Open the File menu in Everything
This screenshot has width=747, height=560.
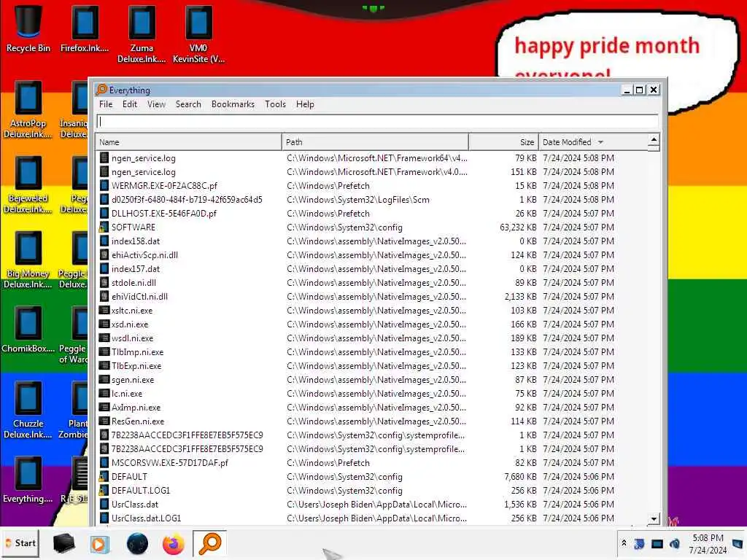pyautogui.click(x=106, y=104)
